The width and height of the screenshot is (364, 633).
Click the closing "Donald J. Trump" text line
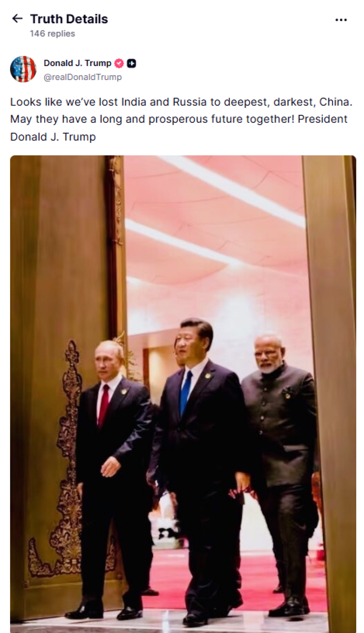click(53, 137)
